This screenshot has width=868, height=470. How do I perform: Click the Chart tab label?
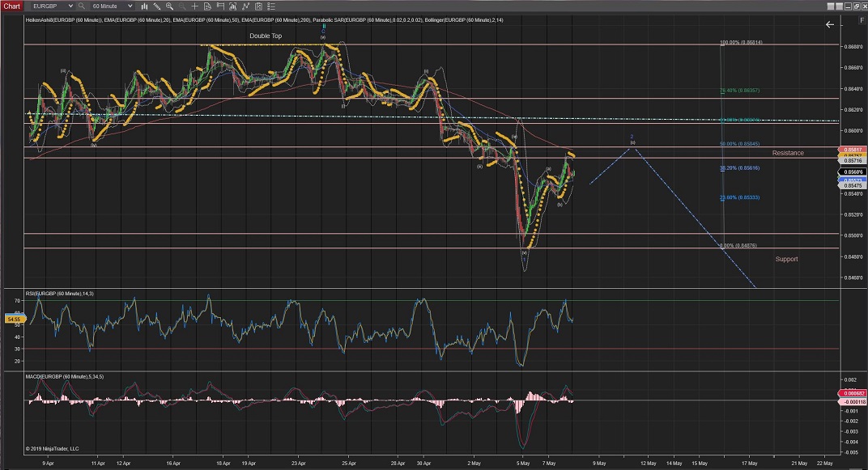click(12, 6)
